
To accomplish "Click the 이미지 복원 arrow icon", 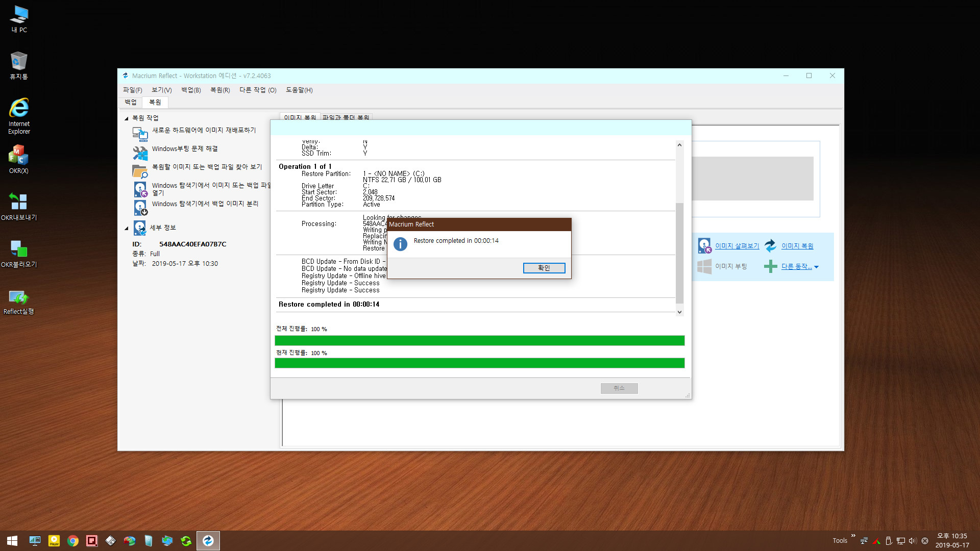I will tap(770, 245).
